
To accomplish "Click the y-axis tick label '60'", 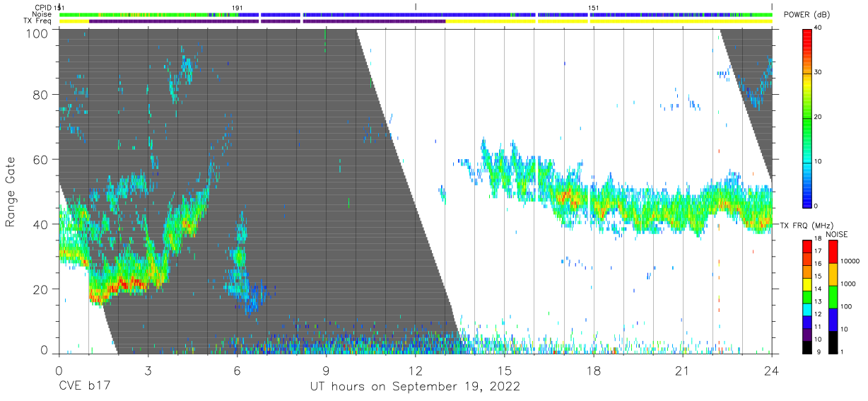I will click(42, 159).
